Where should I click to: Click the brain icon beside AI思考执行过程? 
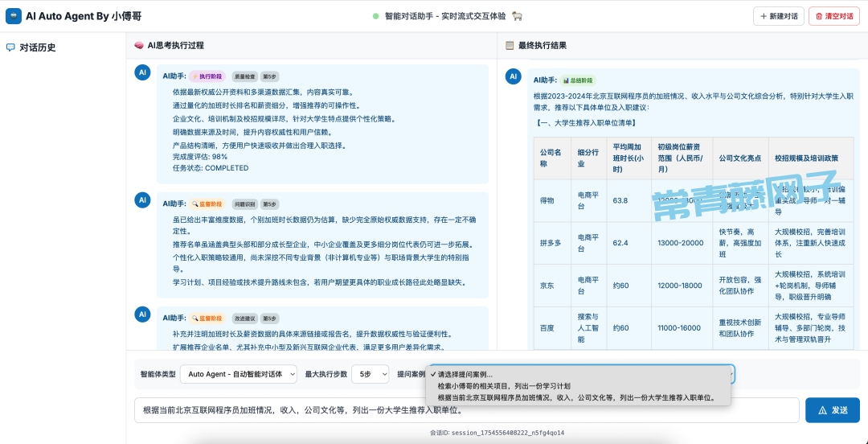tap(139, 46)
